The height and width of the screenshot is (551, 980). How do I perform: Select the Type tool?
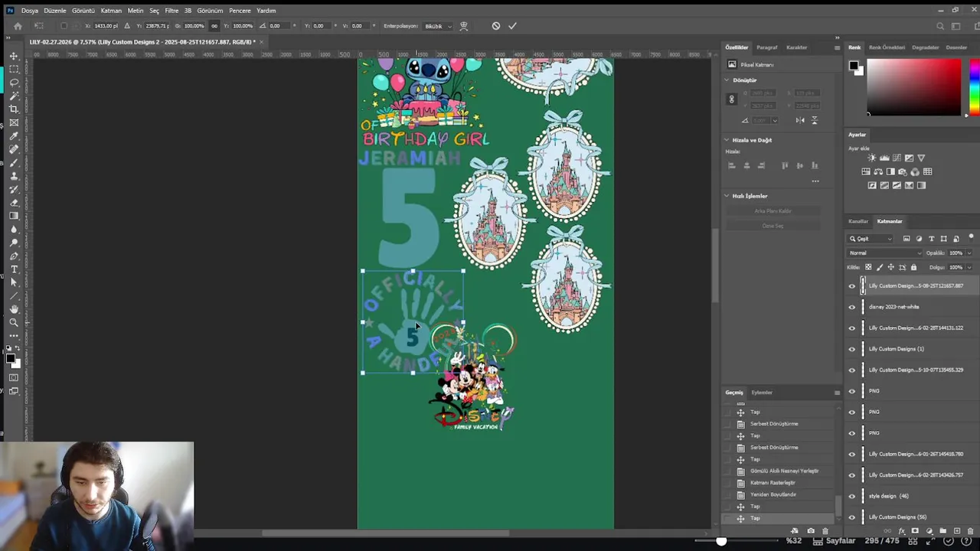pos(14,269)
